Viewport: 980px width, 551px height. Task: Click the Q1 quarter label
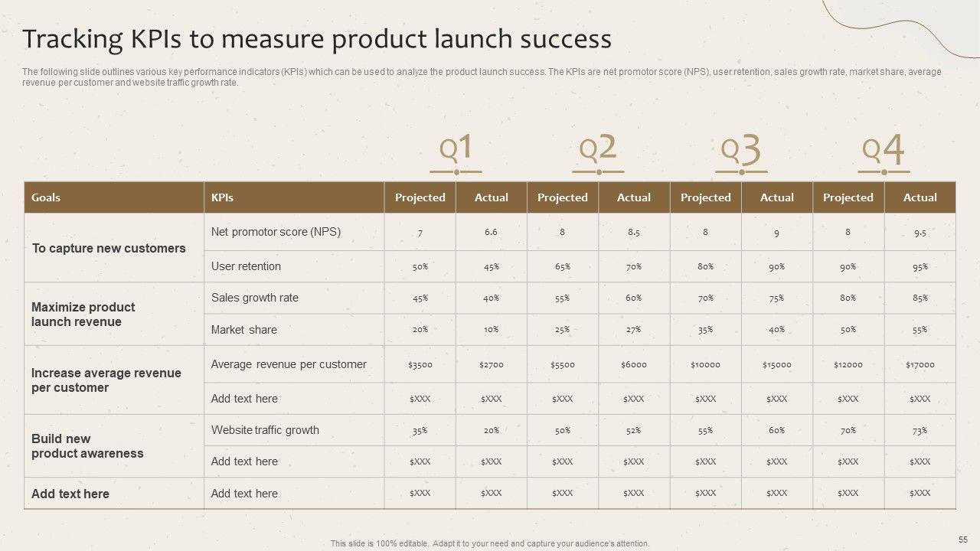coord(456,148)
